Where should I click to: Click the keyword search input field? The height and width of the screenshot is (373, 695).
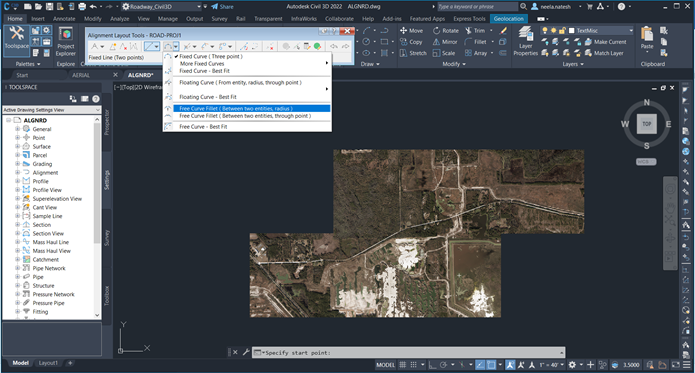click(477, 6)
